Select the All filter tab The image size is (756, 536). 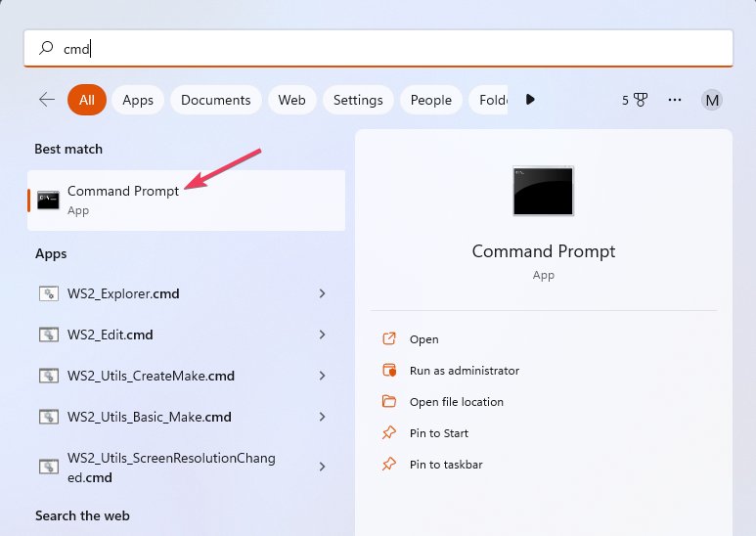coord(87,100)
